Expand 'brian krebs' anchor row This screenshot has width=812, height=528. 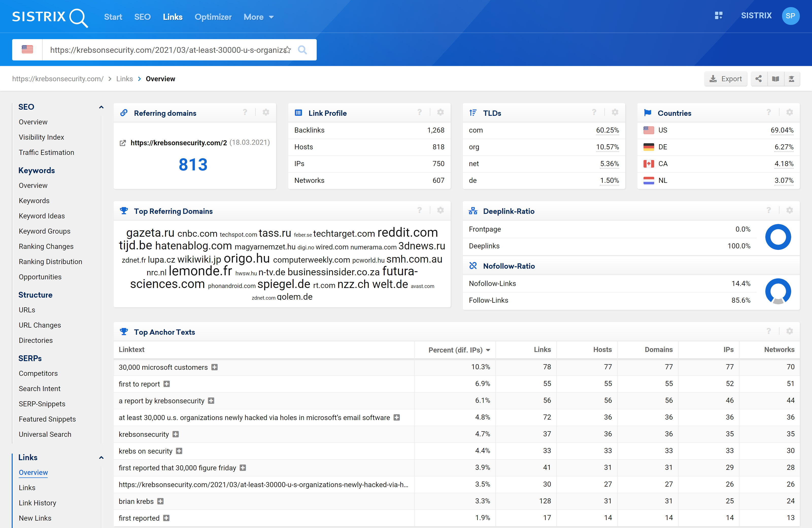coord(160,501)
